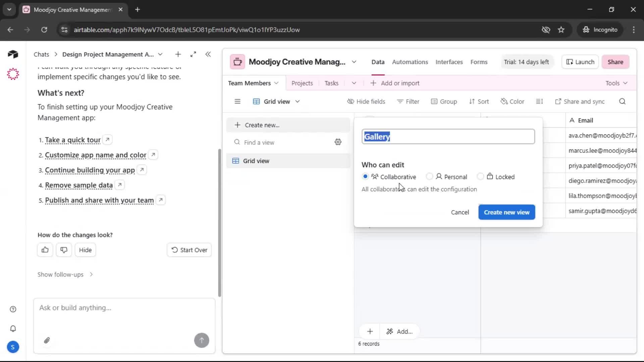Click the Moodjoy coffee cup base icon
Image resolution: width=644 pixels, height=362 pixels.
coord(237,62)
